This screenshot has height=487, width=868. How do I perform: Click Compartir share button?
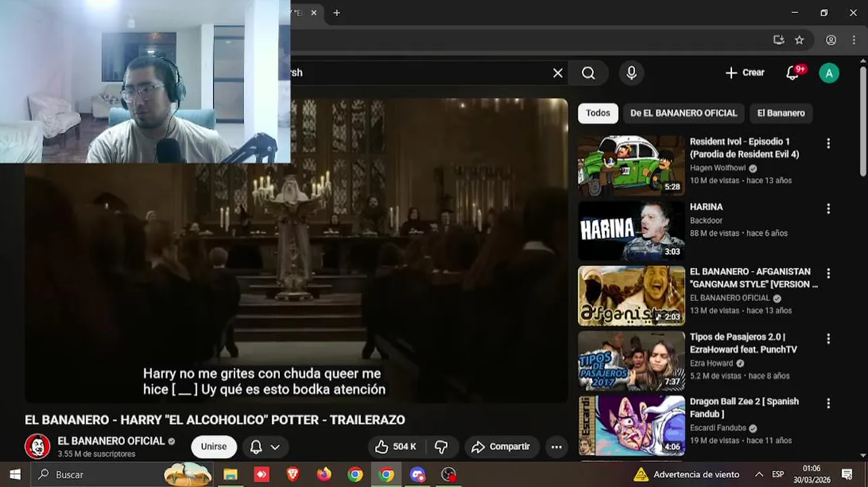501,446
